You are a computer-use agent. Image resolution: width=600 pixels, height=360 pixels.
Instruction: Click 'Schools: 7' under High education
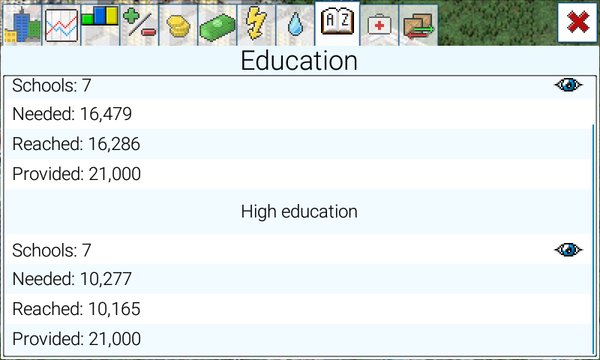click(52, 250)
